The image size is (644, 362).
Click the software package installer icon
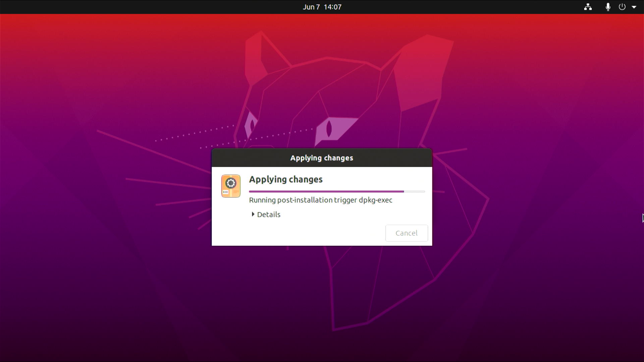[x=231, y=186]
